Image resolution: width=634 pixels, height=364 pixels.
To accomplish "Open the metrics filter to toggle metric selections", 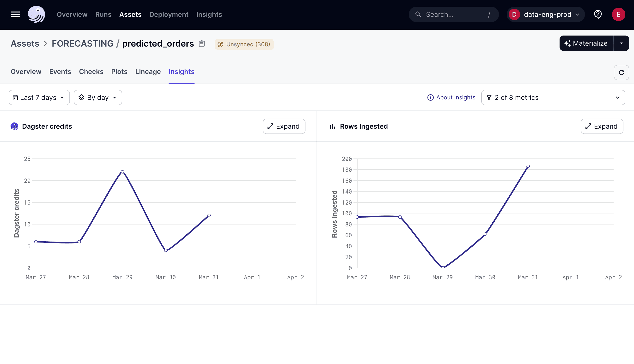I will tap(553, 97).
